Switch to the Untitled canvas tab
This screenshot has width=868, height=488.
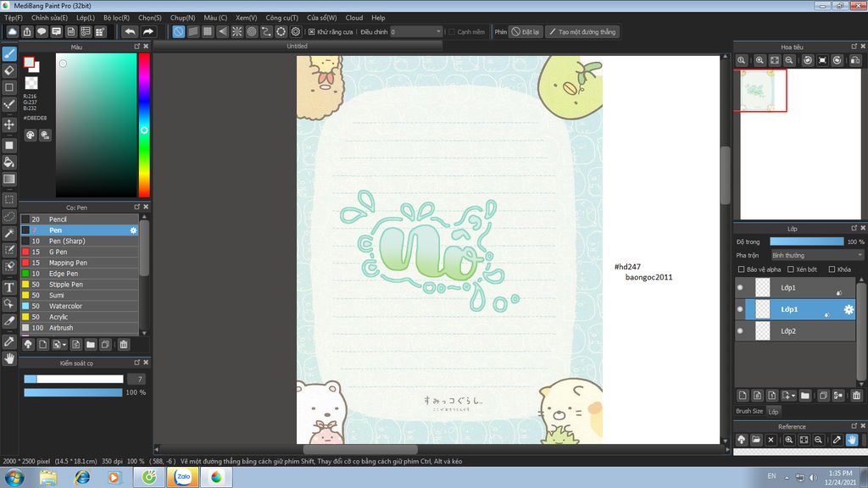(x=297, y=46)
